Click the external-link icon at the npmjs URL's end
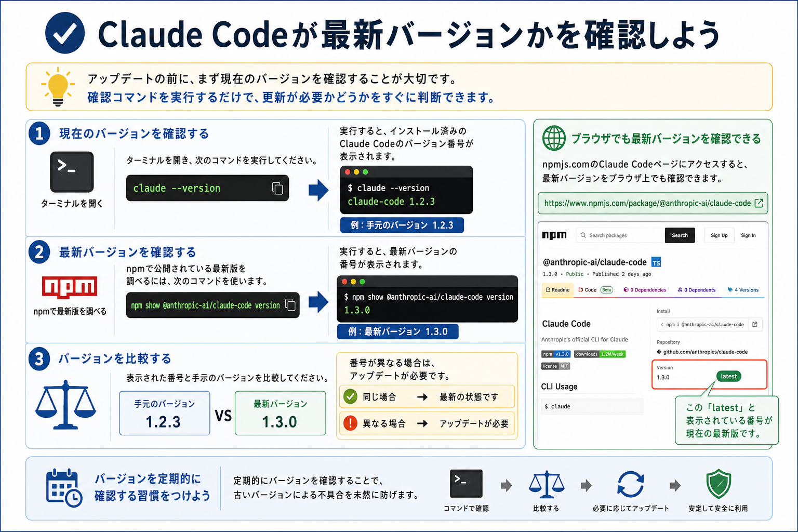 pyautogui.click(x=759, y=203)
